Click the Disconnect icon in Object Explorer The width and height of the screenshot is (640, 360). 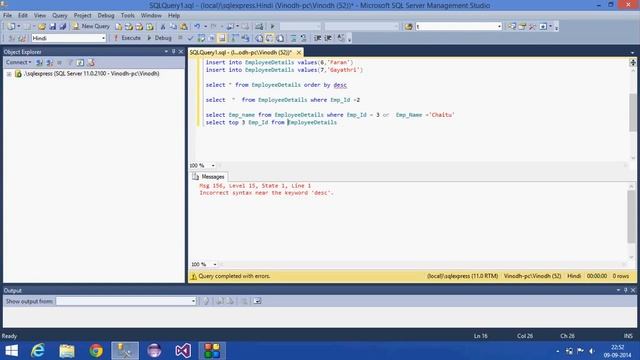49,62
